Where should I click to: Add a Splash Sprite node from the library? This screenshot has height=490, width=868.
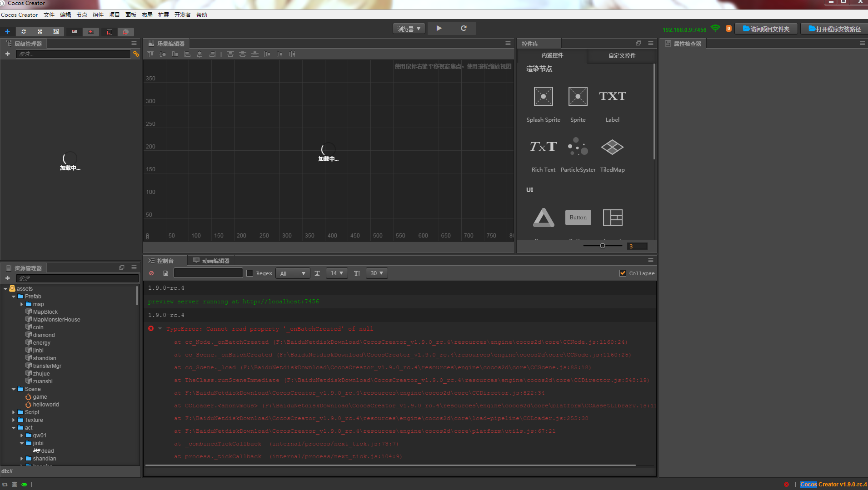(544, 96)
